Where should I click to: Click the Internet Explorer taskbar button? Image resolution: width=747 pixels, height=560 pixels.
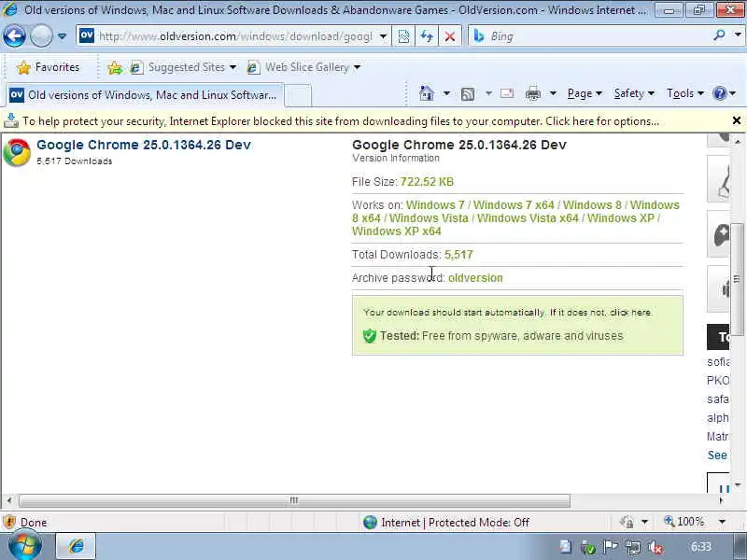pyautogui.click(x=77, y=546)
